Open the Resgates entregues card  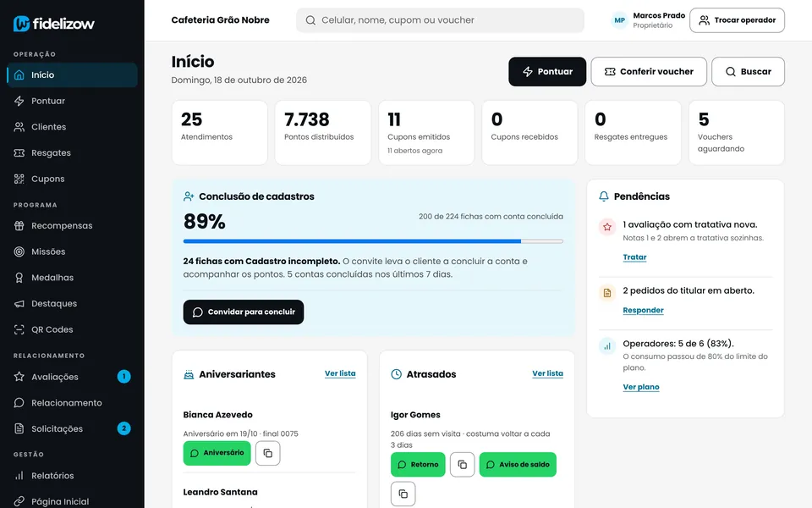[x=633, y=133]
